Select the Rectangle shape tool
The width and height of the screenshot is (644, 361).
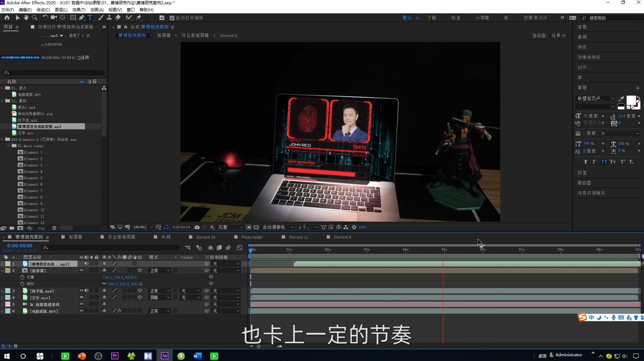73,18
